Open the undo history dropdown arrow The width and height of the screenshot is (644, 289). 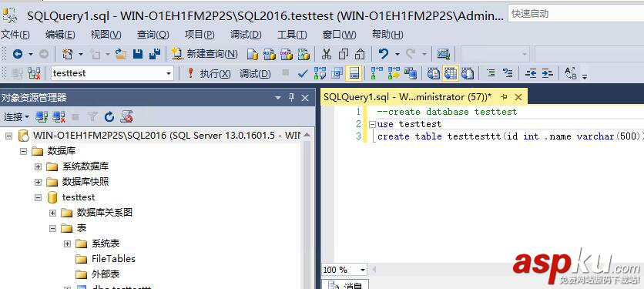397,54
